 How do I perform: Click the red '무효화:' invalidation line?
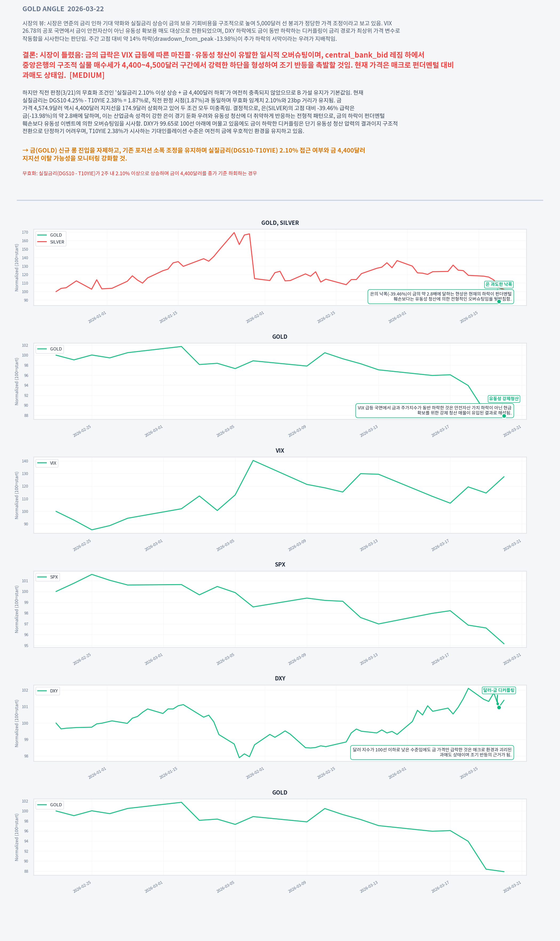pos(140,173)
